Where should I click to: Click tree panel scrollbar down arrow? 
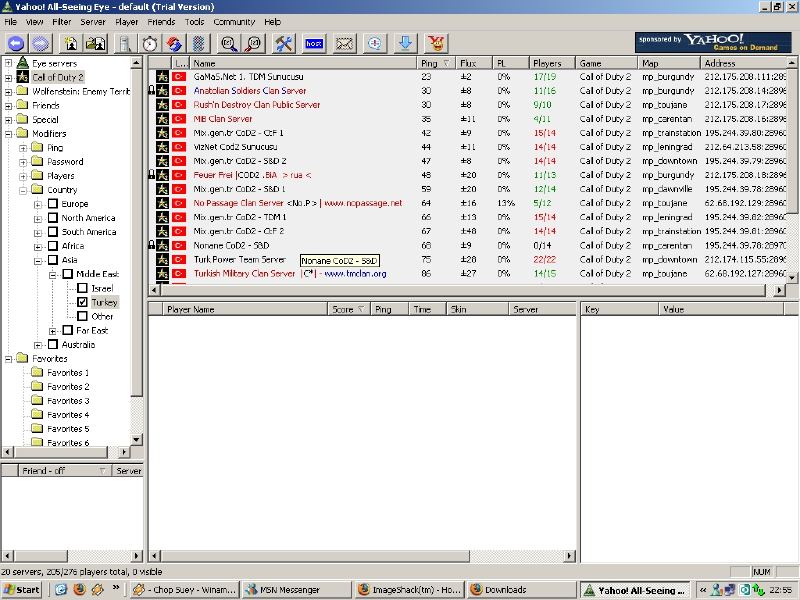(136, 439)
